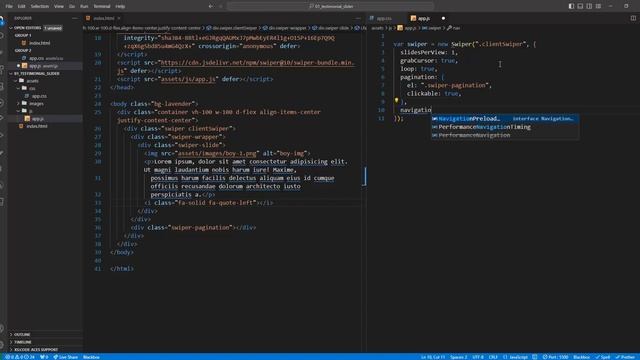The width and height of the screenshot is (640, 360).
Task: Open app.js in the js folder
Action: [x=37, y=119]
